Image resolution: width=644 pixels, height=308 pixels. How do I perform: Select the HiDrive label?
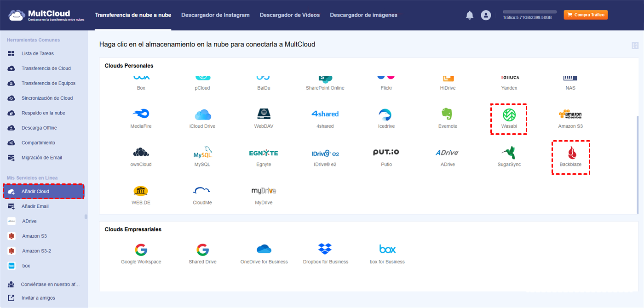click(448, 88)
